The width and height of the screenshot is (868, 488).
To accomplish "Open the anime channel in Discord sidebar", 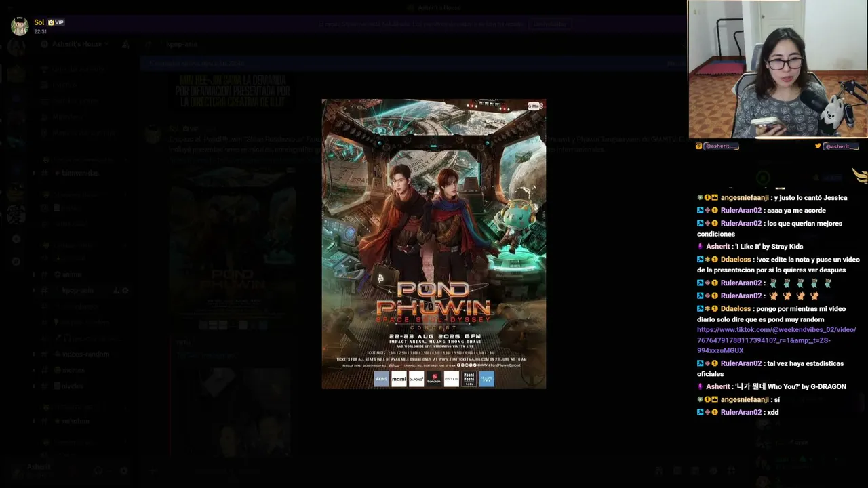I will click(x=71, y=274).
